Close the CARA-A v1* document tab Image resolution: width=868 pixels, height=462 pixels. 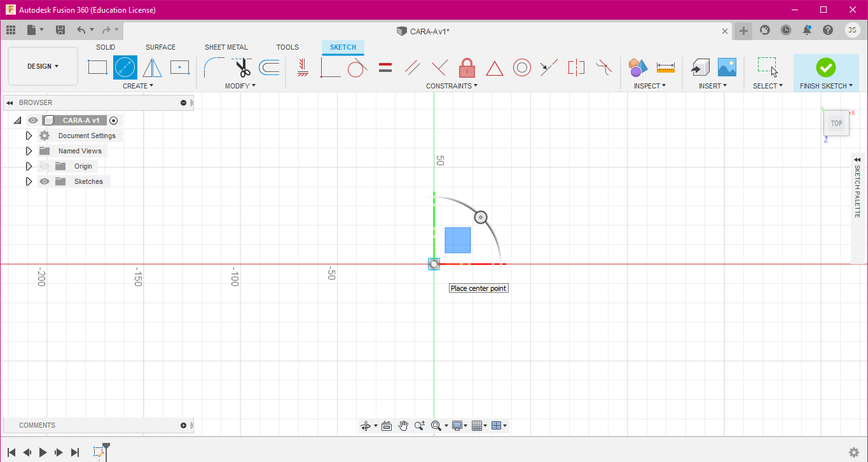click(x=725, y=31)
